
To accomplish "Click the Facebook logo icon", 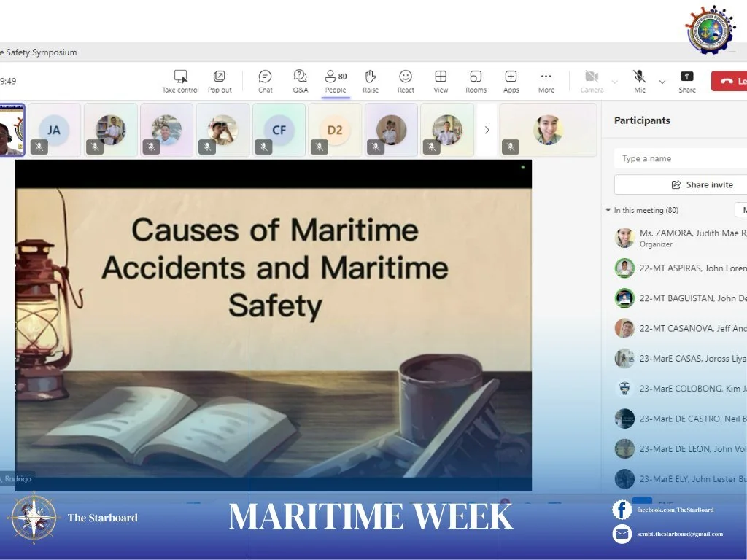I will coord(622,510).
